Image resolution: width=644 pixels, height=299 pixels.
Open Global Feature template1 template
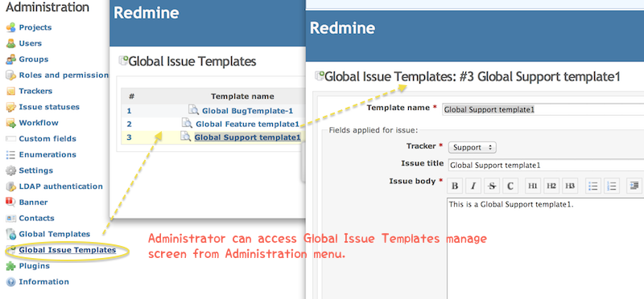coord(247,124)
